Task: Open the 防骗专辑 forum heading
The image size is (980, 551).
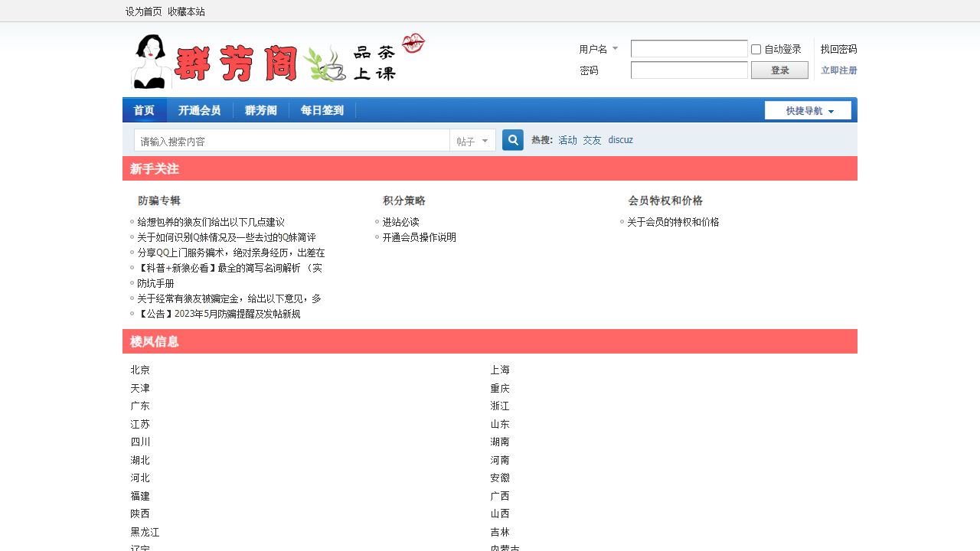Action: [x=159, y=201]
